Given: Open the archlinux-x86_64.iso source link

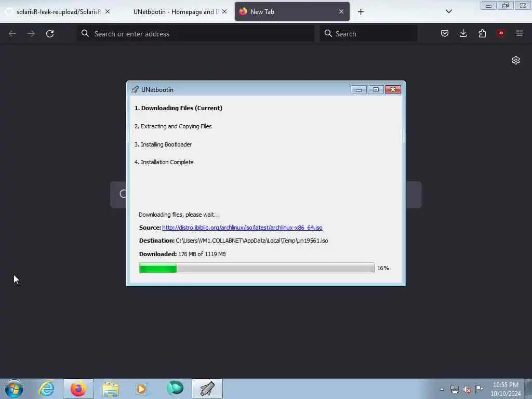Looking at the screenshot, I should (242, 228).
